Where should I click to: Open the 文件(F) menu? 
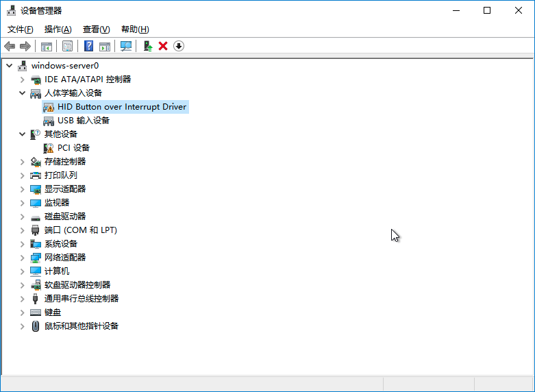click(x=20, y=29)
